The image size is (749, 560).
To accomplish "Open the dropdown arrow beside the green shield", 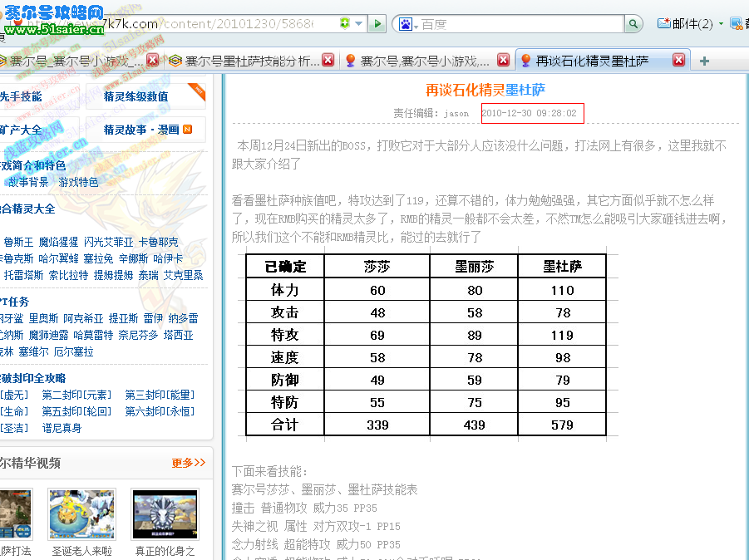I will pos(359,23).
